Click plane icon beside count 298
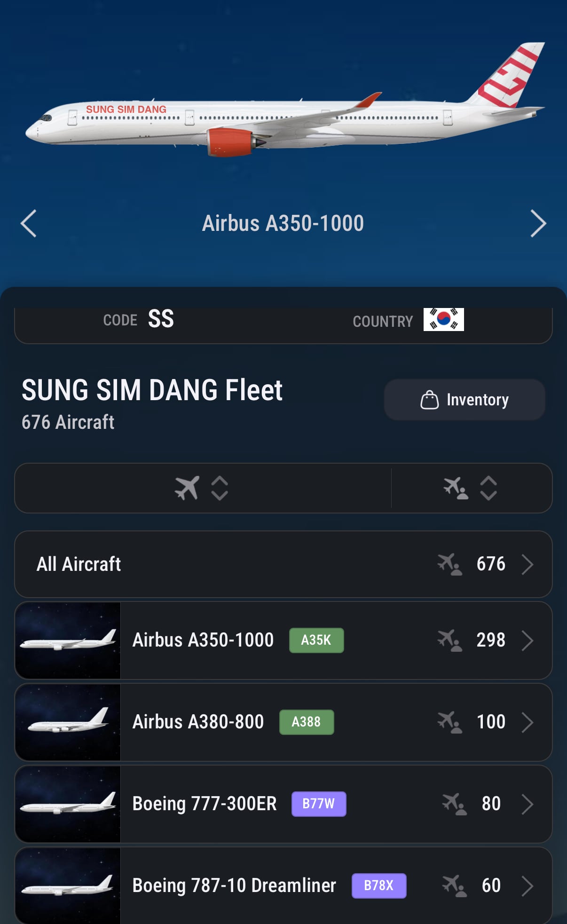 point(450,640)
